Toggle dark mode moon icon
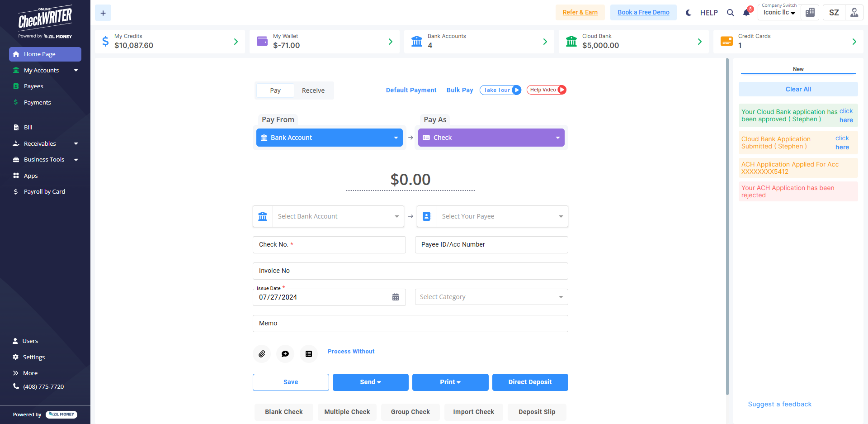 click(x=689, y=13)
